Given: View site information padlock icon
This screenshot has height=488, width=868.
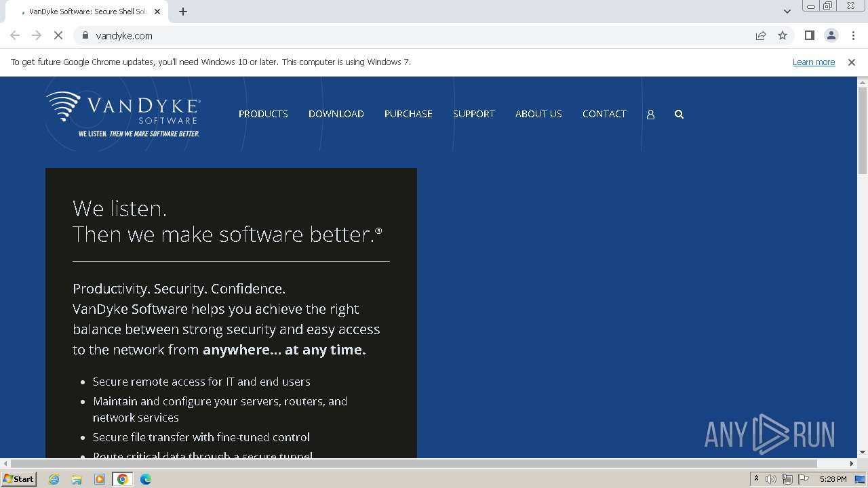Looking at the screenshot, I should click(x=85, y=35).
